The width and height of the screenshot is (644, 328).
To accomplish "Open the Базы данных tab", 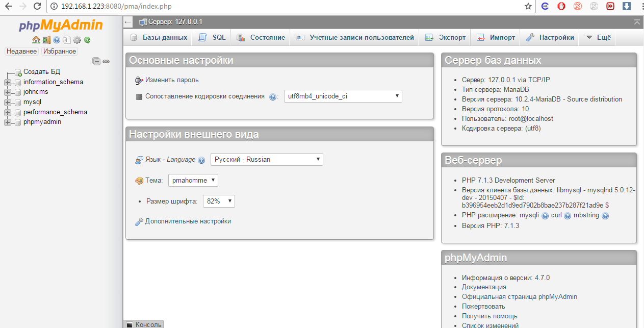I will point(159,37).
